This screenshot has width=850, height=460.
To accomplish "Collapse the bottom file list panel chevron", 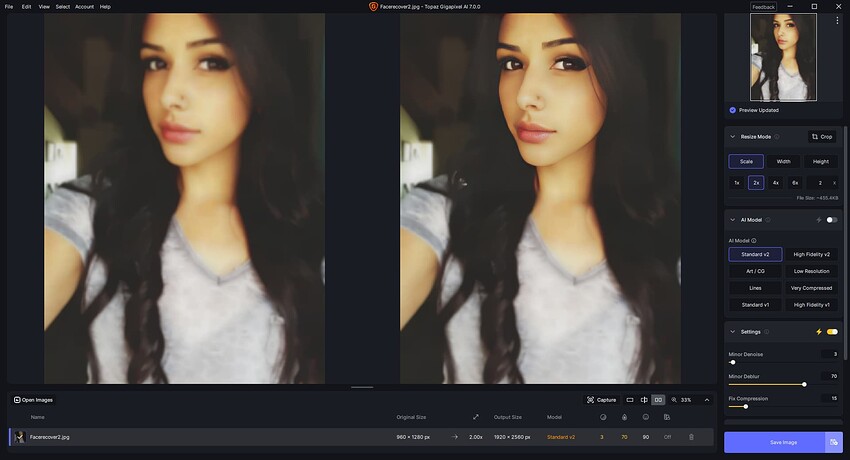I will click(x=707, y=400).
